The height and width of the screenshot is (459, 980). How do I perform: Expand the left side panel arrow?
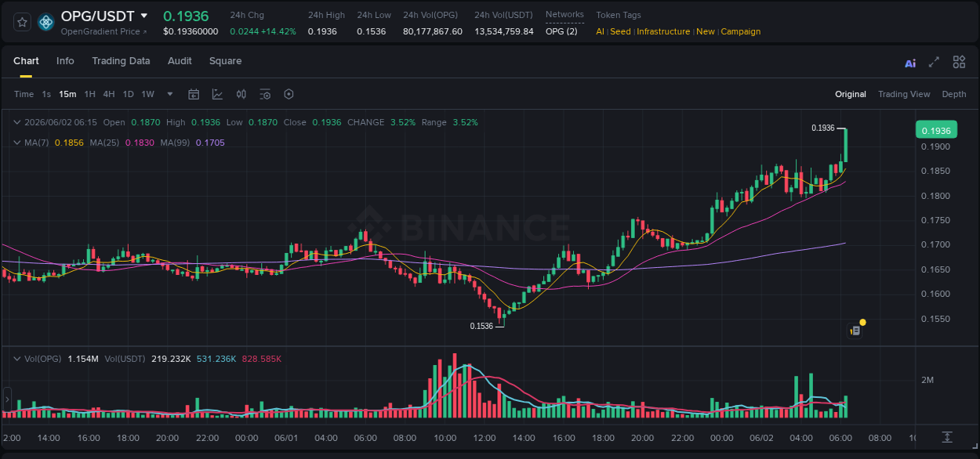[x=5, y=400]
